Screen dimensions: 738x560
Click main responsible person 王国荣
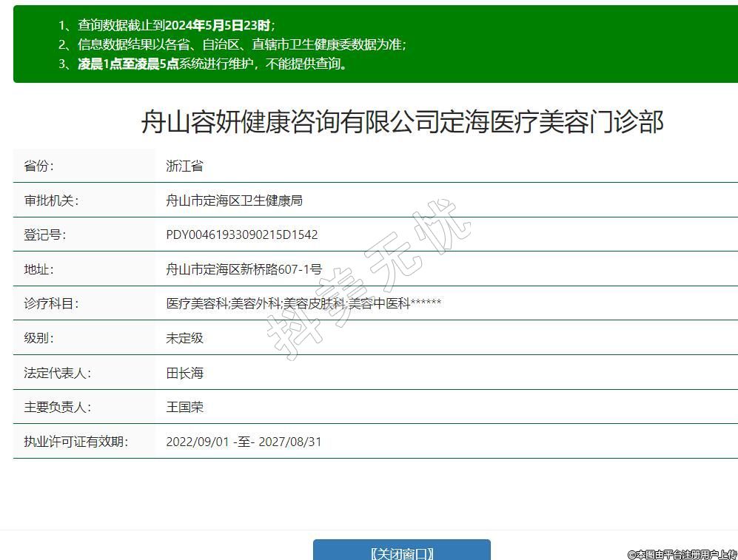184,407
